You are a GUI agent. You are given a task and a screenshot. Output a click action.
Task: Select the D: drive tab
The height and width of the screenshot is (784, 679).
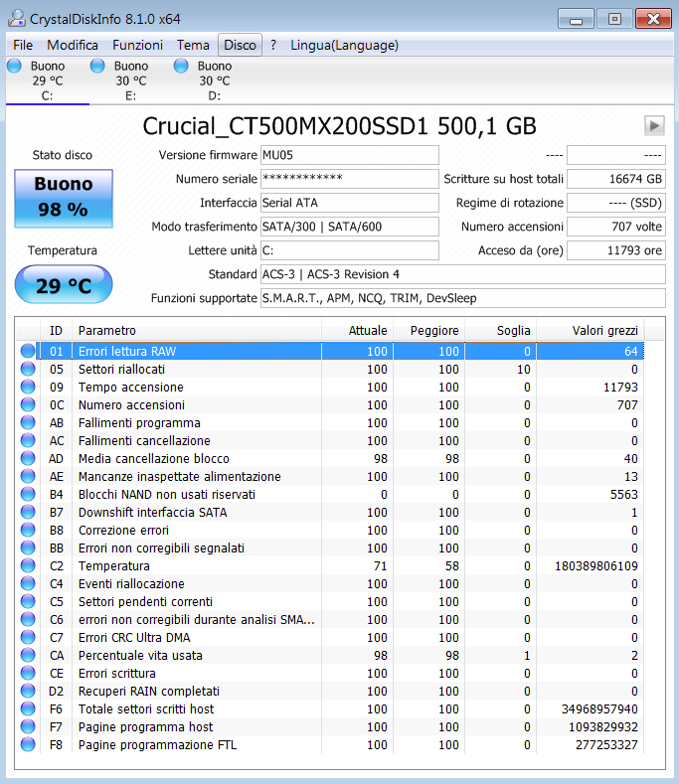click(214, 80)
